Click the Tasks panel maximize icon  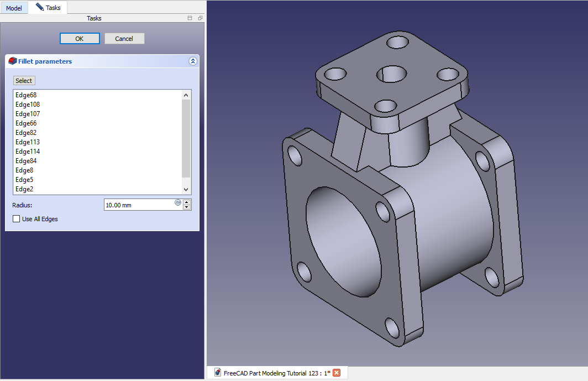tap(190, 18)
